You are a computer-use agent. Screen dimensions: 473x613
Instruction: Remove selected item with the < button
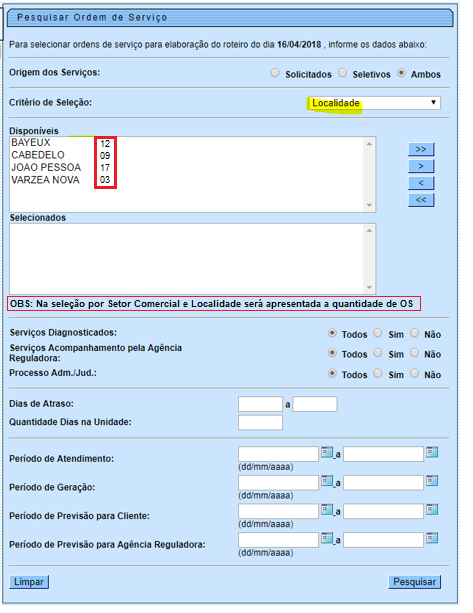click(x=421, y=183)
